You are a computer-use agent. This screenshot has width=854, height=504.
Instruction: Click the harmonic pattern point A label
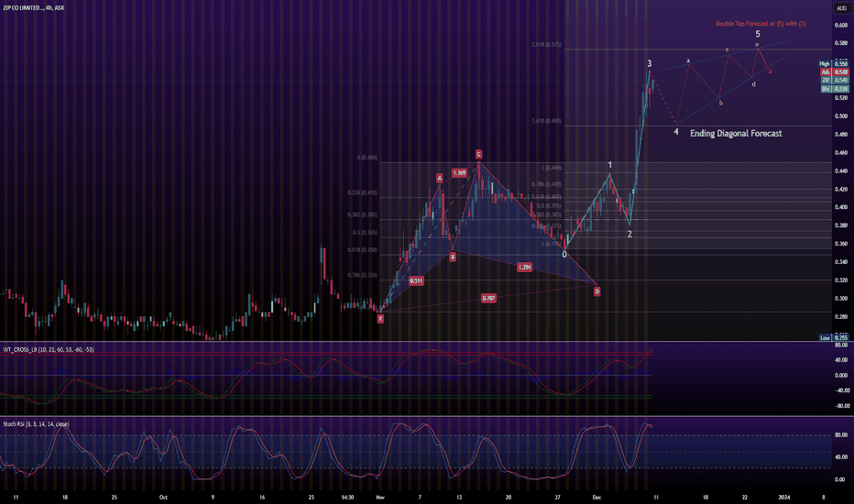[x=440, y=178]
